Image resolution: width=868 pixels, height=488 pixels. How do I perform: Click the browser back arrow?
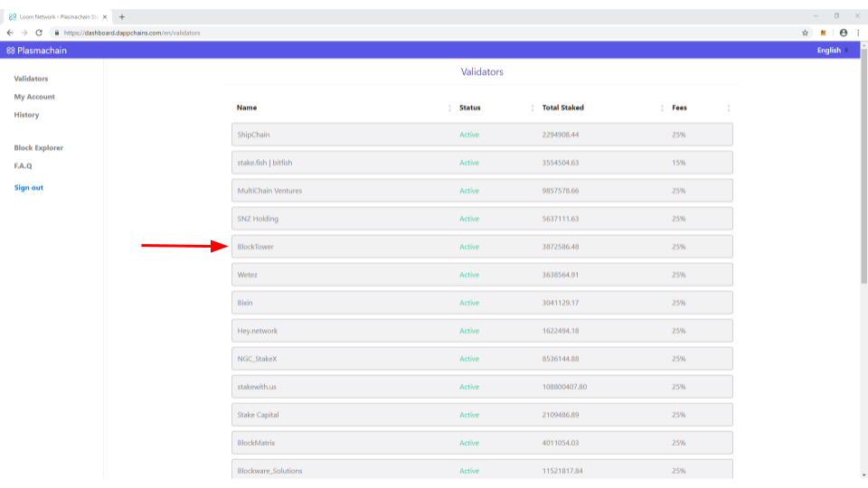[x=10, y=33]
